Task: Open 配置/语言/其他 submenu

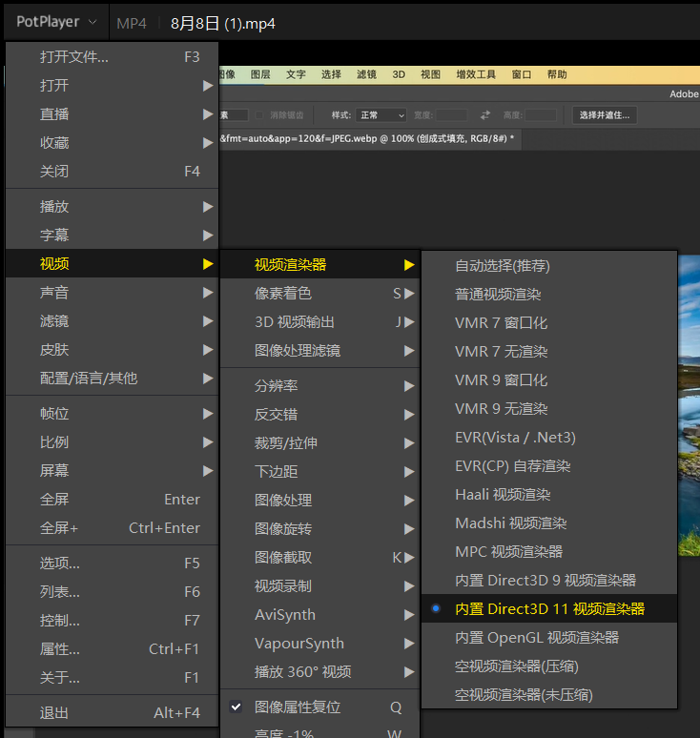Action: pos(112,379)
